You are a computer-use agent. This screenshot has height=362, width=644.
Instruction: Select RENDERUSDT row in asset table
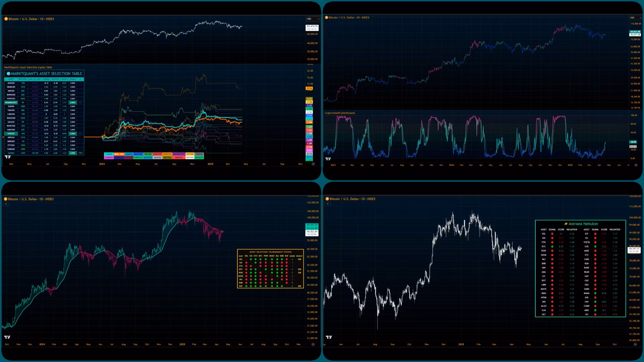(x=11, y=103)
